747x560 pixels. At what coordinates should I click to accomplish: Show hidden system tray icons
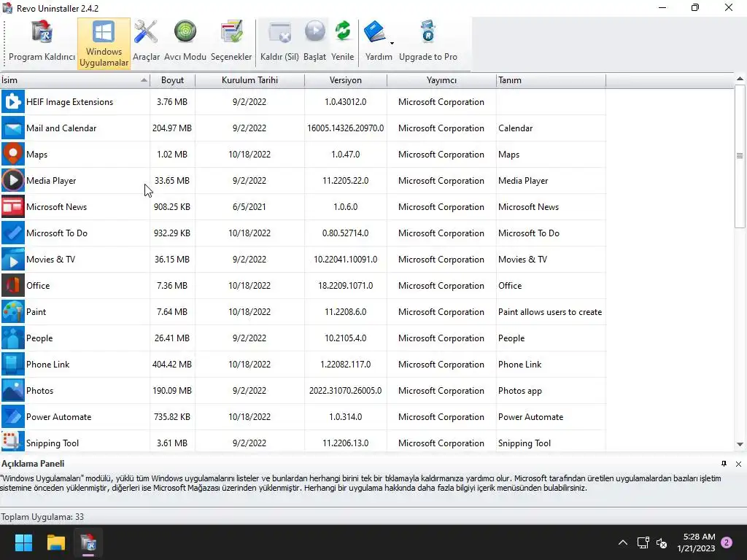(x=623, y=542)
